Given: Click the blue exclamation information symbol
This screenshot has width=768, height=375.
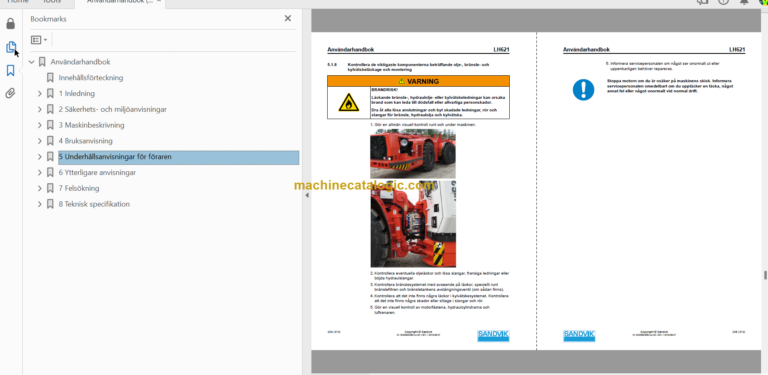Looking at the screenshot, I should [x=583, y=90].
